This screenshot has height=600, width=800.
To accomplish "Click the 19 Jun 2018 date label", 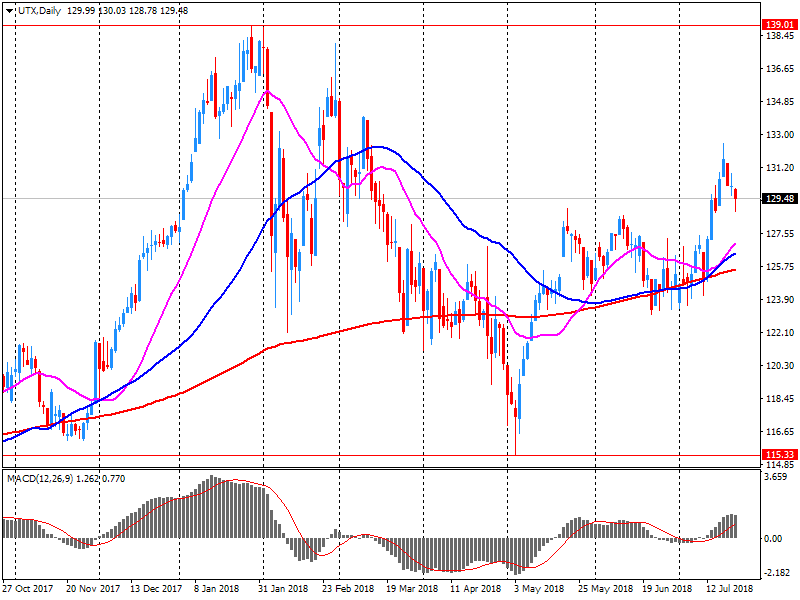I will pyautogui.click(x=667, y=588).
